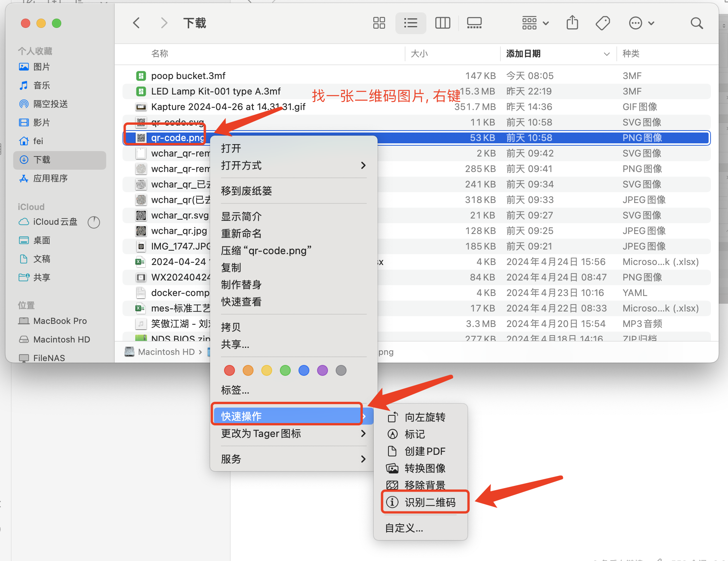Screen dimensions: 728x561
Task: Choose 标签... from context menu
Action: pyautogui.click(x=293, y=390)
